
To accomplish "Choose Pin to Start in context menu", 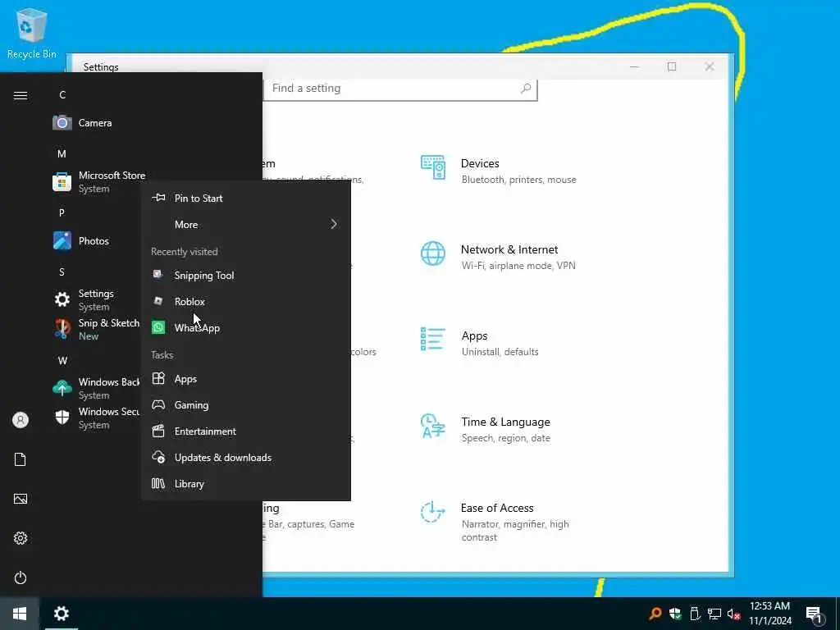I will pyautogui.click(x=246, y=199).
